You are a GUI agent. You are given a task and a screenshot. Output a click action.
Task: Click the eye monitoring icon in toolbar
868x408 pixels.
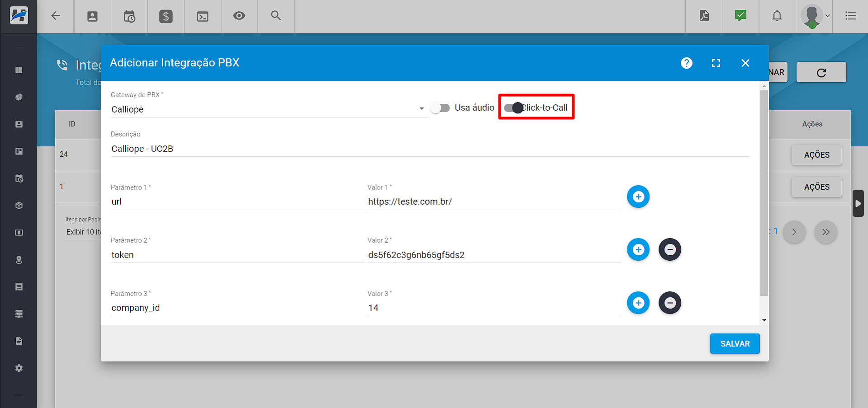239,16
